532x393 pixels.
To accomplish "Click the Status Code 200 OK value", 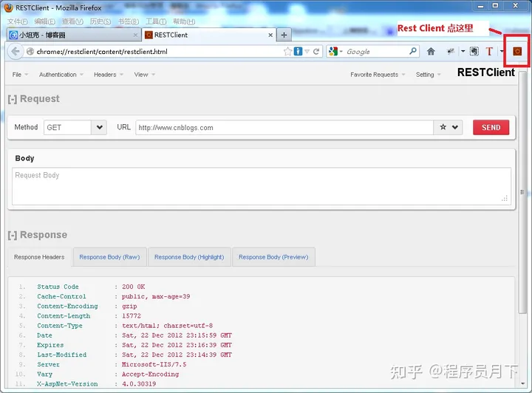I will (133, 287).
